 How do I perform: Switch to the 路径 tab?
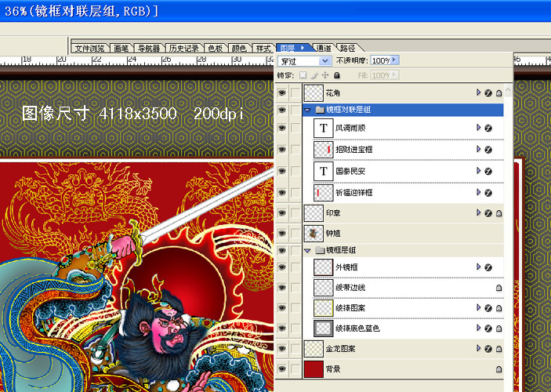347,48
